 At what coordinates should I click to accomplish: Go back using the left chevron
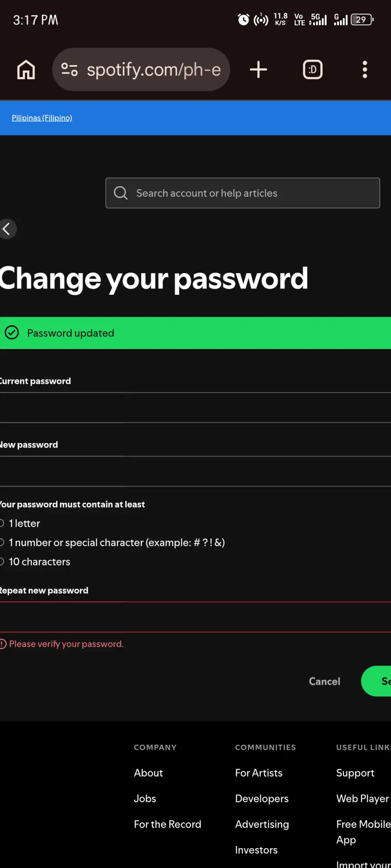tap(7, 229)
